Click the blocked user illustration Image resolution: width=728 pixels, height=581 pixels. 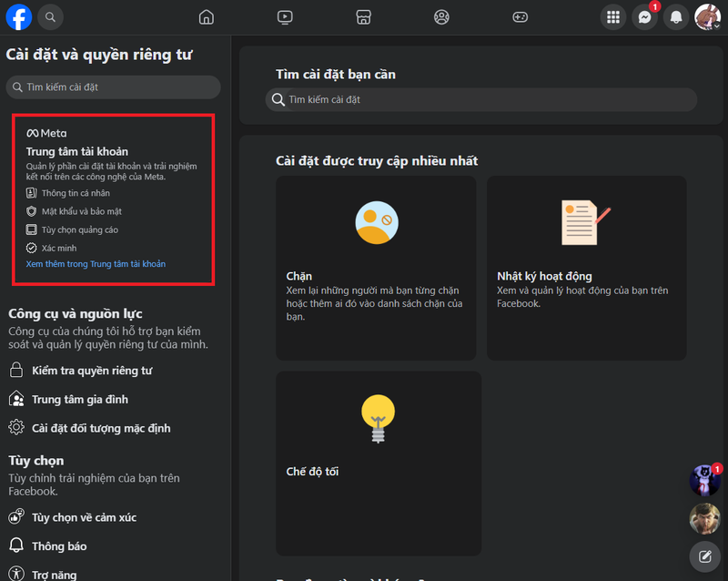[x=377, y=222]
